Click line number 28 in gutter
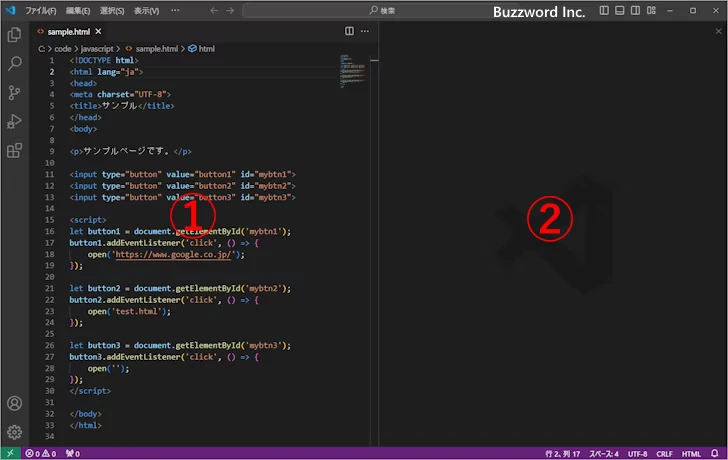The image size is (728, 460). [50, 368]
